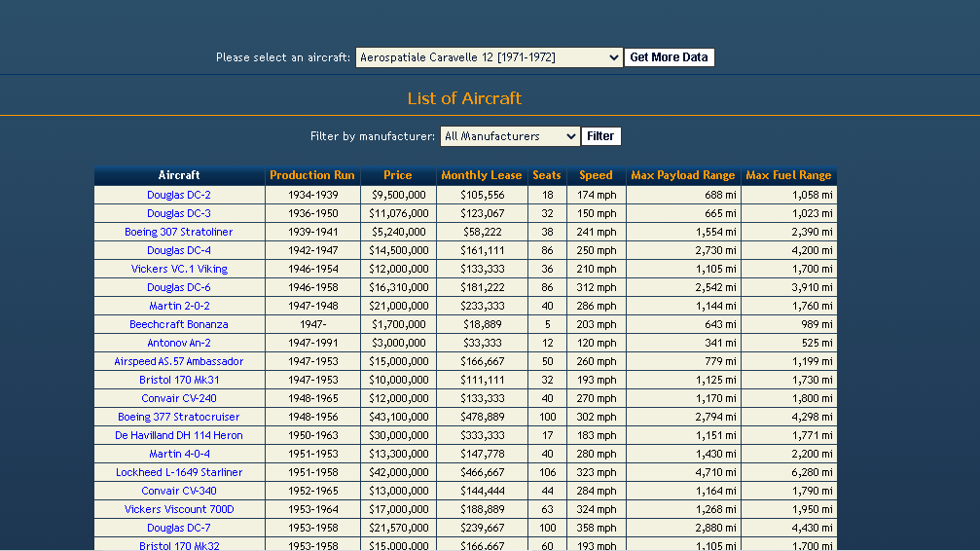Select the 4,430 mi fuel range cell
980x551 pixels.
788,528
